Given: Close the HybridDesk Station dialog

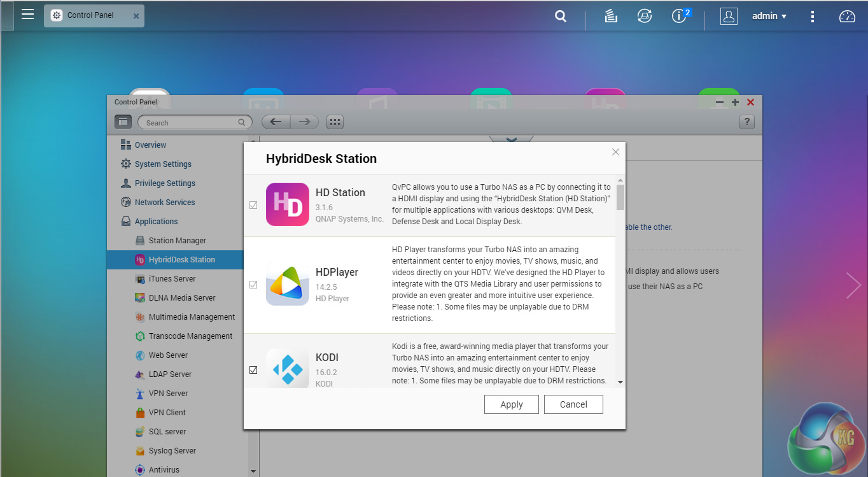Looking at the screenshot, I should pyautogui.click(x=615, y=152).
